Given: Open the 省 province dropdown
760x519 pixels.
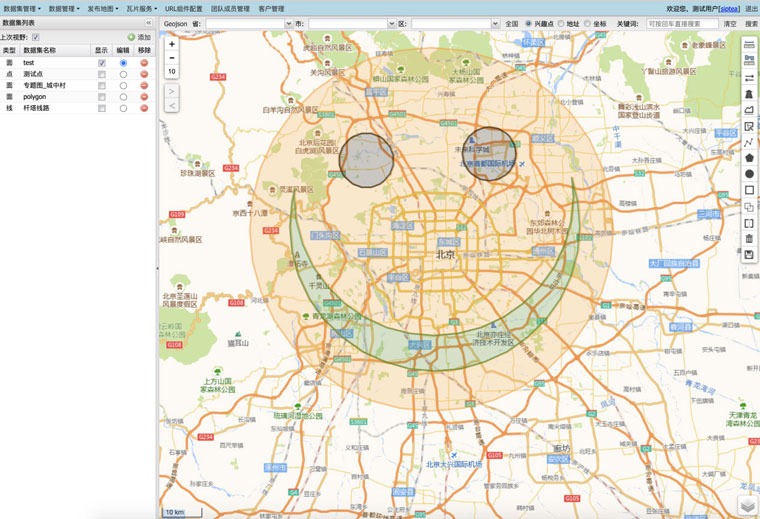Looking at the screenshot, I should point(249,23).
